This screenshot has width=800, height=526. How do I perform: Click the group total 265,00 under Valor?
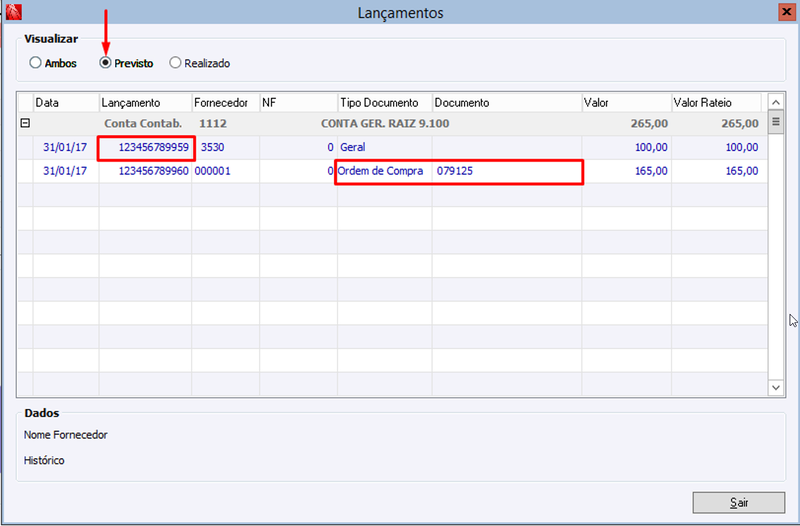(x=649, y=123)
